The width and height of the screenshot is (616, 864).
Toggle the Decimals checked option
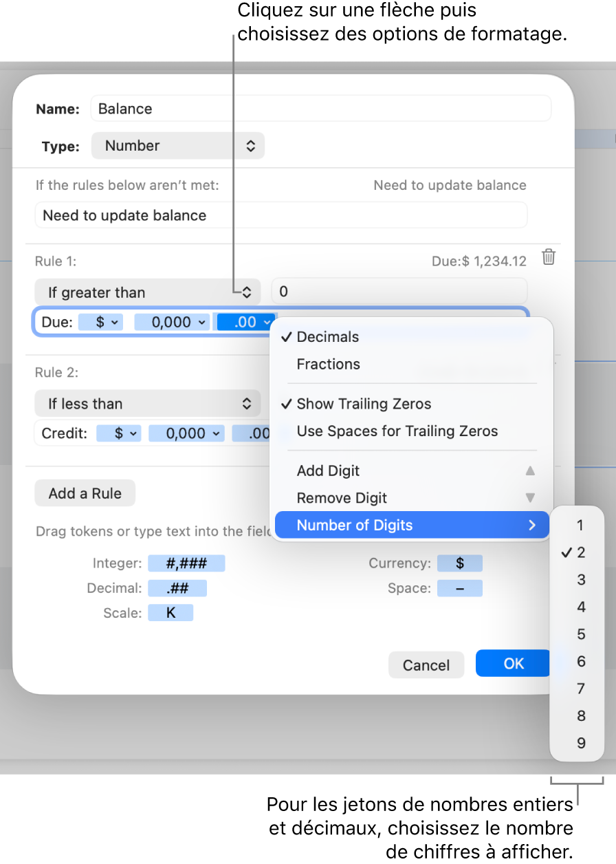328,337
